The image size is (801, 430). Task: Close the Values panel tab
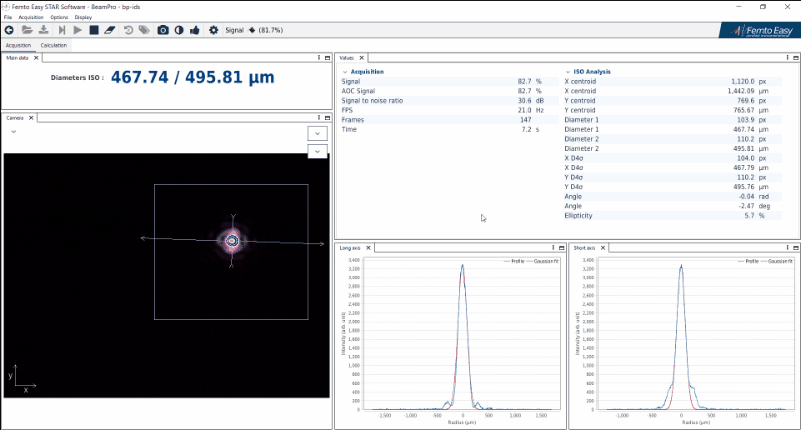(363, 58)
